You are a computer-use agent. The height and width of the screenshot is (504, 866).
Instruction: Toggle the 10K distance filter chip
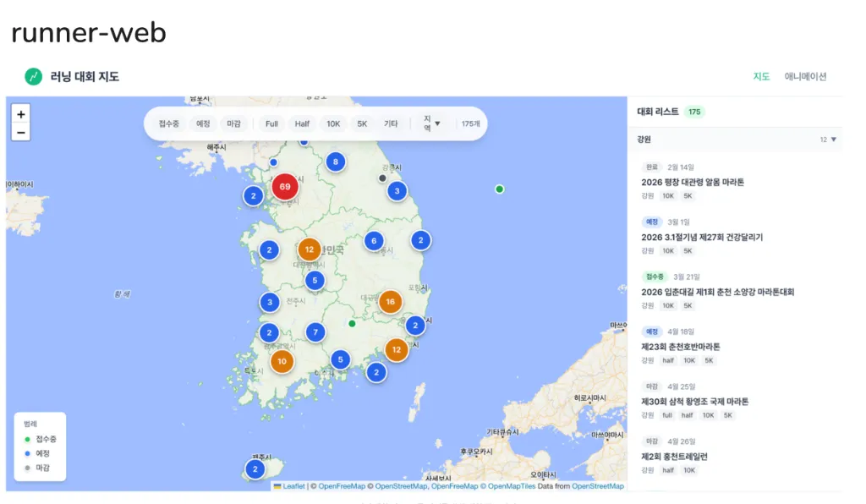333,123
